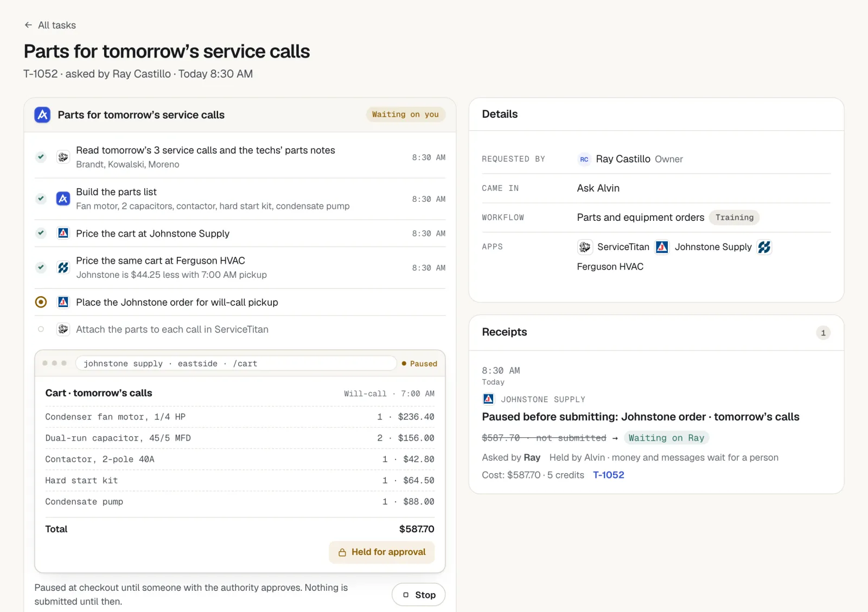Click the Held for approval button
This screenshot has width=868, height=612.
(x=381, y=552)
